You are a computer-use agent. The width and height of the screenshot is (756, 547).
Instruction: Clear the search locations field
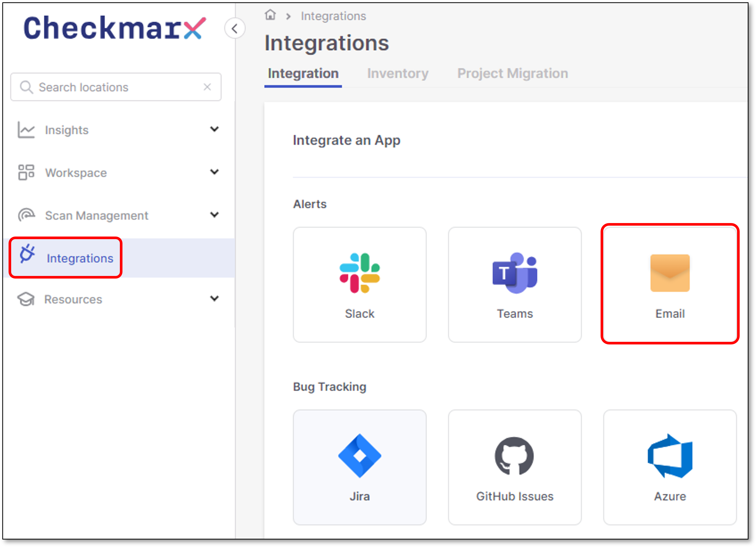coord(207,87)
